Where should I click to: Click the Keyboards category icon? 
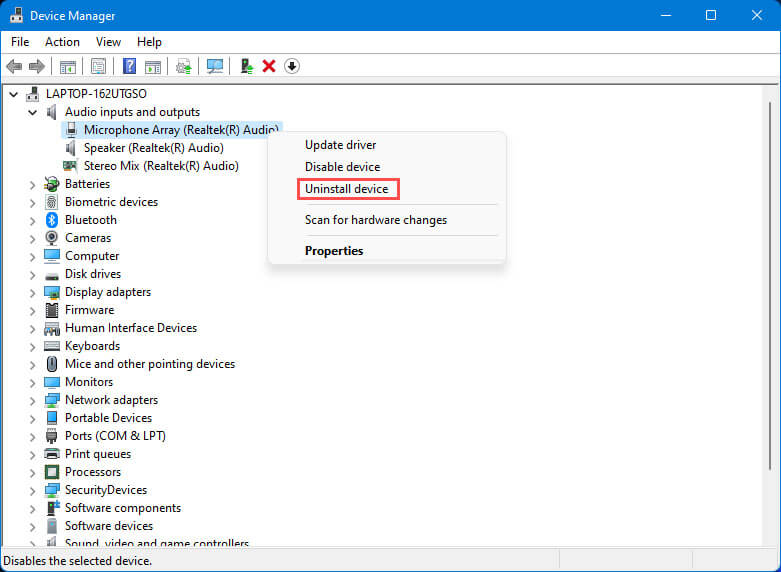[x=52, y=346]
